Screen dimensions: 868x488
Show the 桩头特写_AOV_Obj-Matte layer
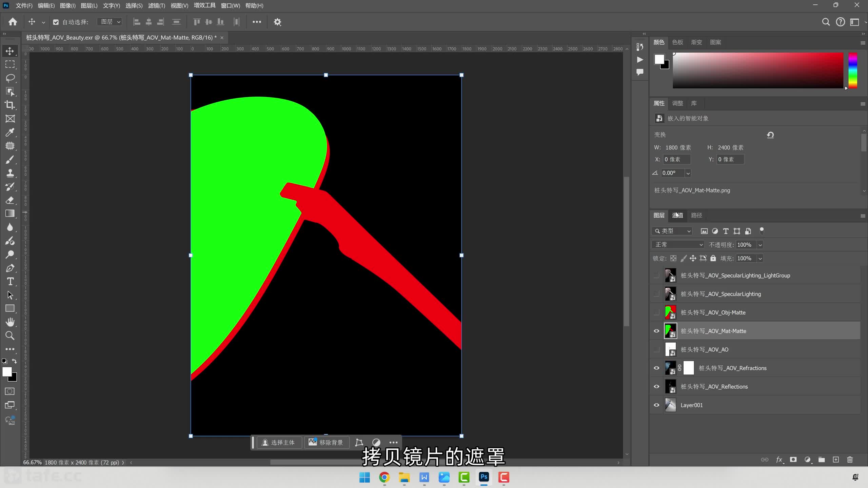(656, 312)
